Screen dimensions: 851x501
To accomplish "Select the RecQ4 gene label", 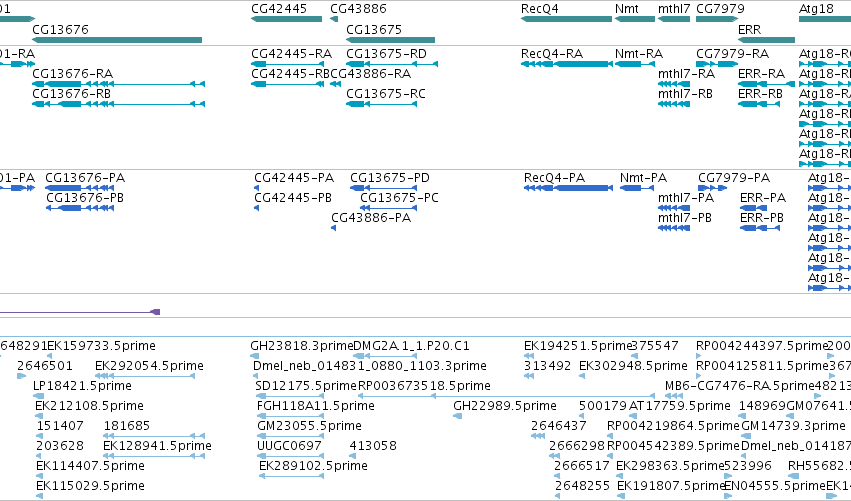I will (539, 9).
